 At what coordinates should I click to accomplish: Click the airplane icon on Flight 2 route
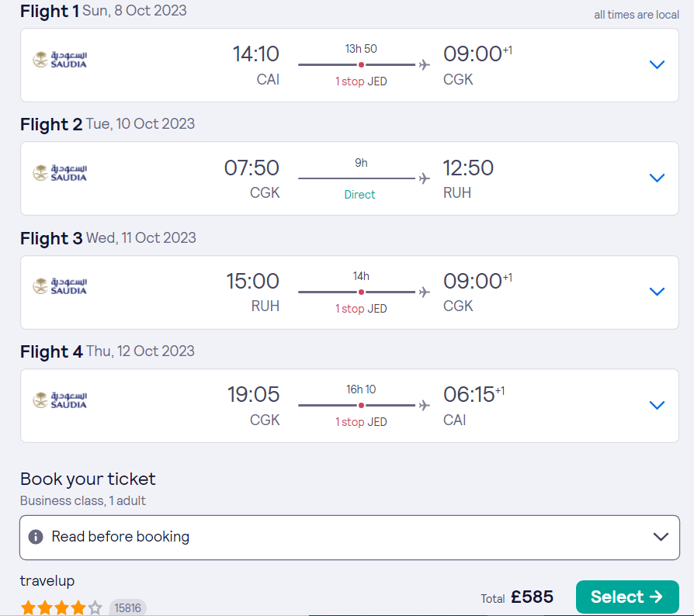click(425, 179)
